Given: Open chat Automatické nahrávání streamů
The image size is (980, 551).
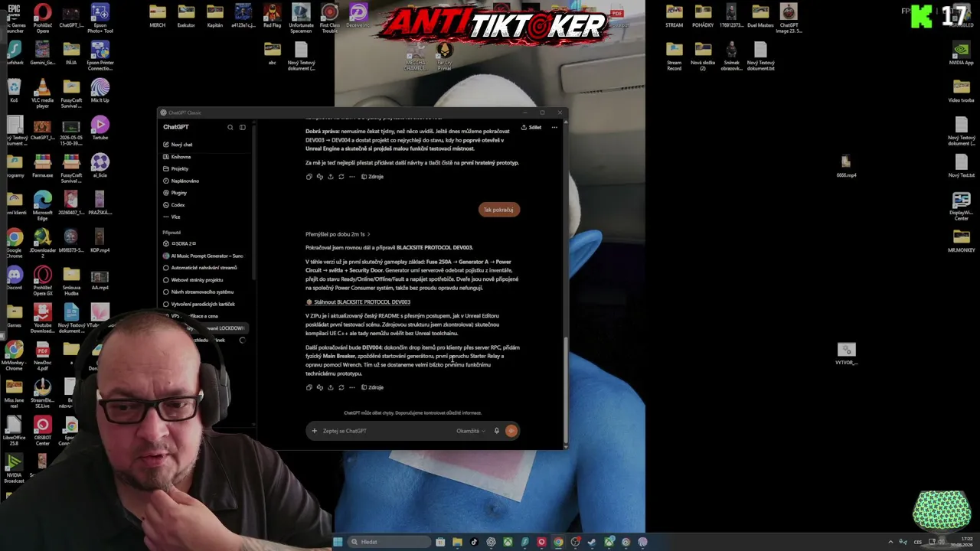Looking at the screenshot, I should (200, 268).
